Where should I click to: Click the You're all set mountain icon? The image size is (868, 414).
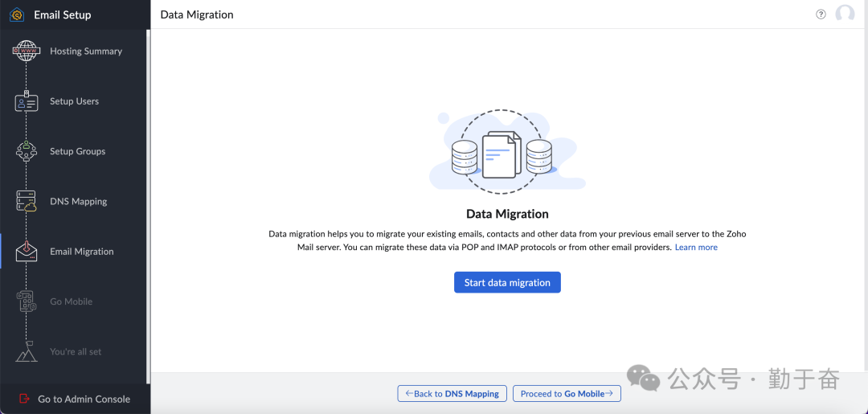pos(26,352)
